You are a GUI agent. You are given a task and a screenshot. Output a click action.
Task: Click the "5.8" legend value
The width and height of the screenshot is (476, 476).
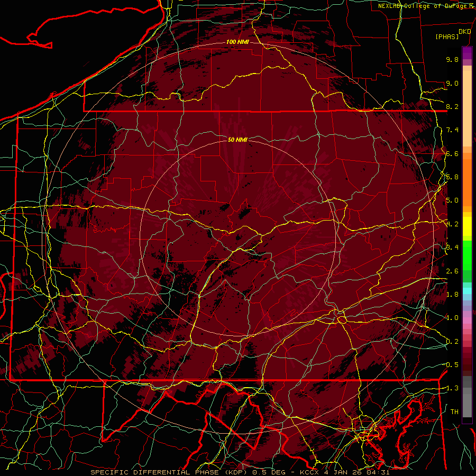[x=452, y=177]
